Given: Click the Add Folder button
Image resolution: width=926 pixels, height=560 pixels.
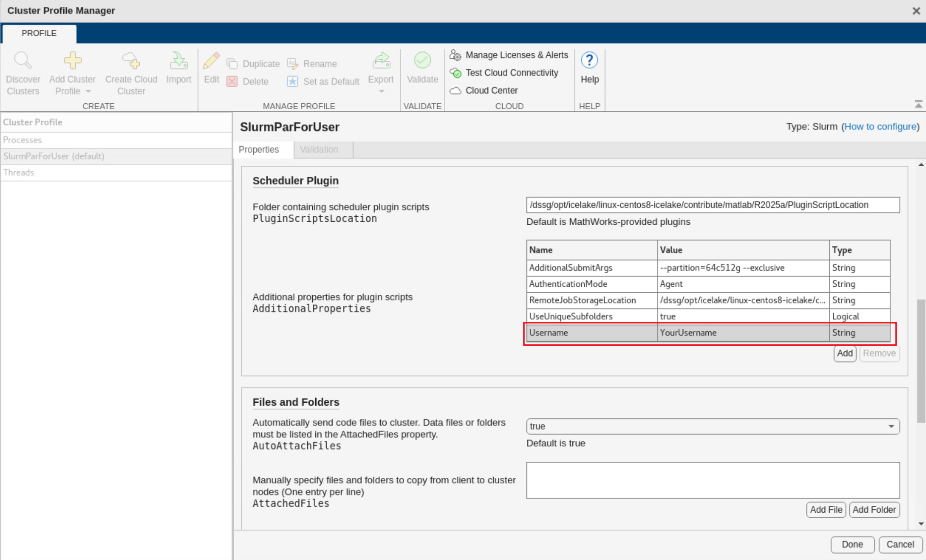Looking at the screenshot, I should 874,510.
